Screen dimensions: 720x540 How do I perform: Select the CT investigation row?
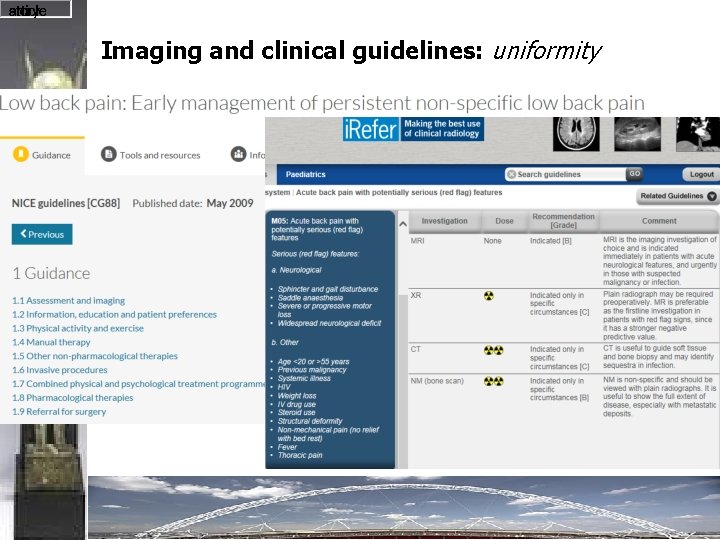tap(563, 357)
